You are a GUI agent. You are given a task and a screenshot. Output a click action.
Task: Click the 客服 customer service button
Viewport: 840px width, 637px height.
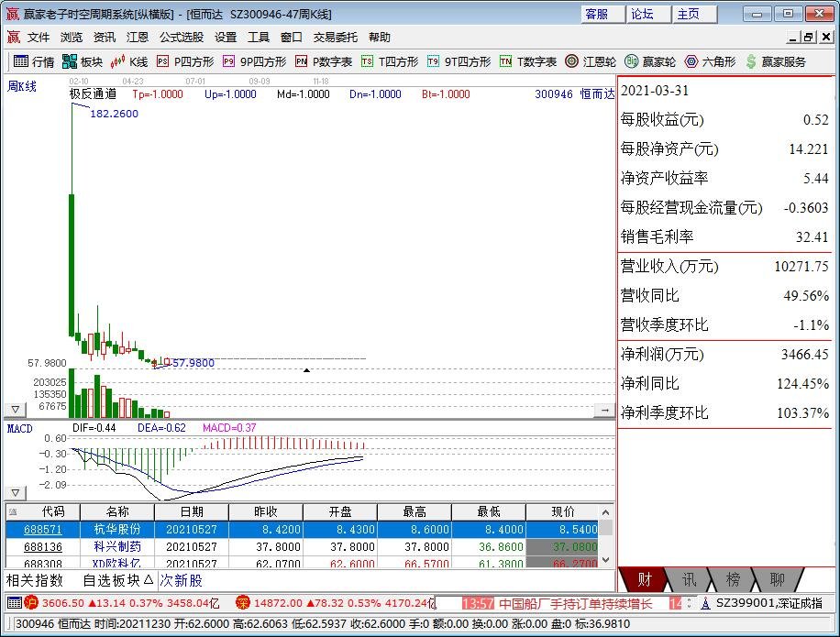[x=602, y=14]
